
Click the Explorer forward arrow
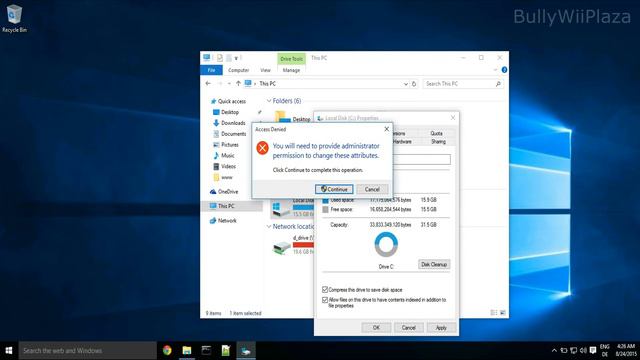click(x=220, y=84)
